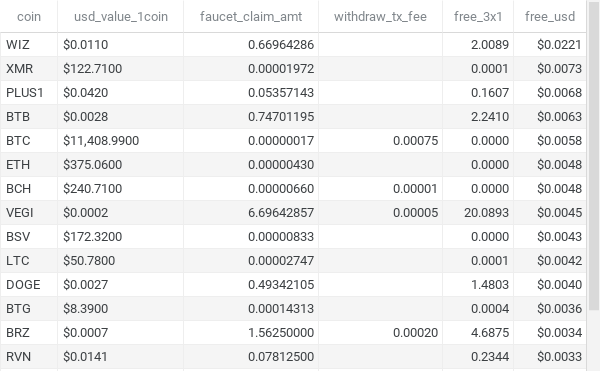Click the DOGE coin cell
Image resolution: width=600 pixels, height=371 pixels.
[x=29, y=285]
